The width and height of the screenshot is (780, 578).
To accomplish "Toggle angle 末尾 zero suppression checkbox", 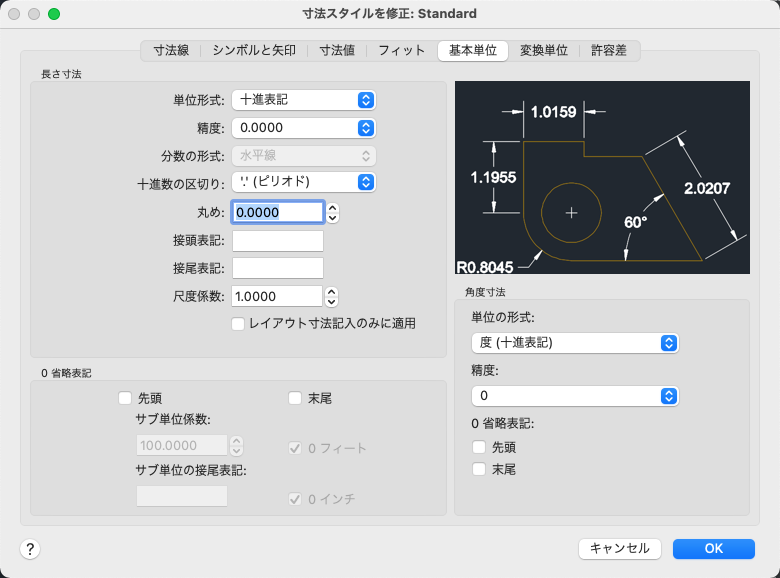I will pos(479,469).
